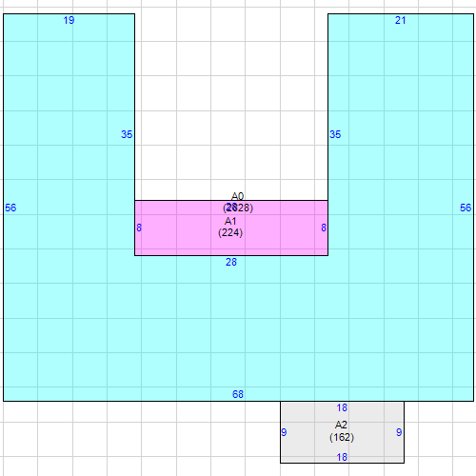Pick the "56" label on the cyan shape's left edge
Screen dimensions: 476x476
coord(10,208)
